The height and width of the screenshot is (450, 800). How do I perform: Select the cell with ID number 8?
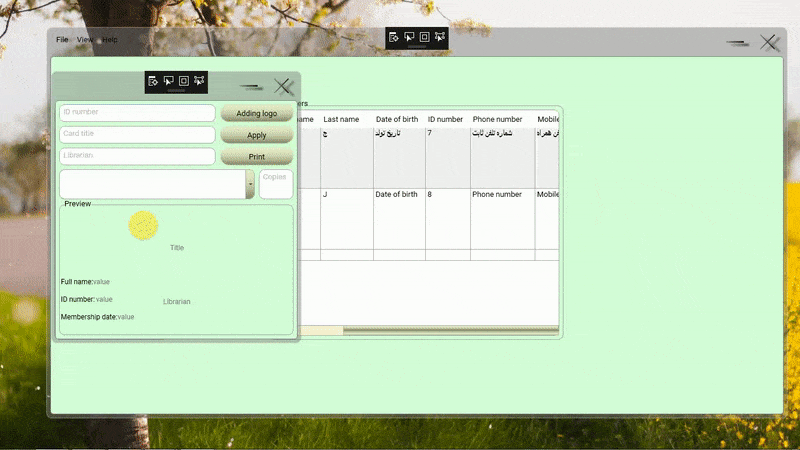[447, 219]
